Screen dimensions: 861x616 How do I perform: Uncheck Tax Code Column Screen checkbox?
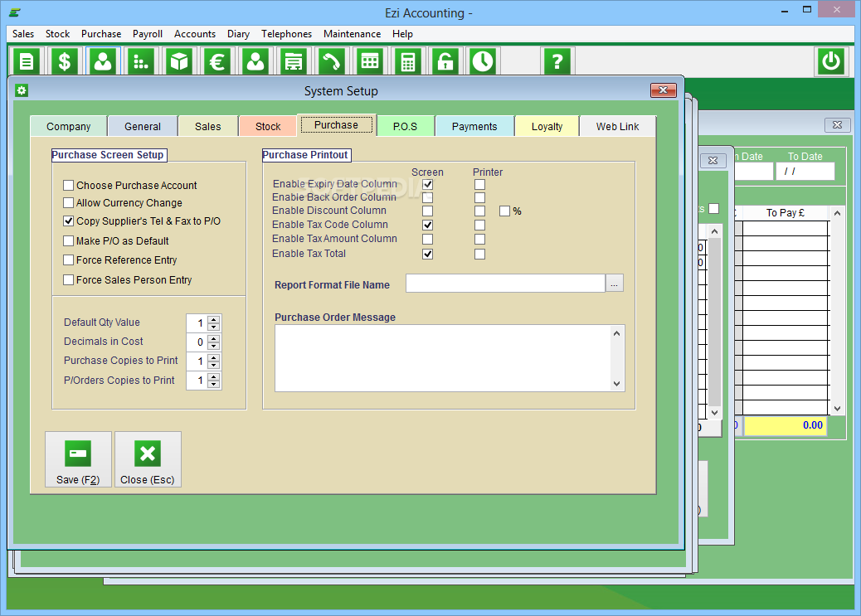428,226
